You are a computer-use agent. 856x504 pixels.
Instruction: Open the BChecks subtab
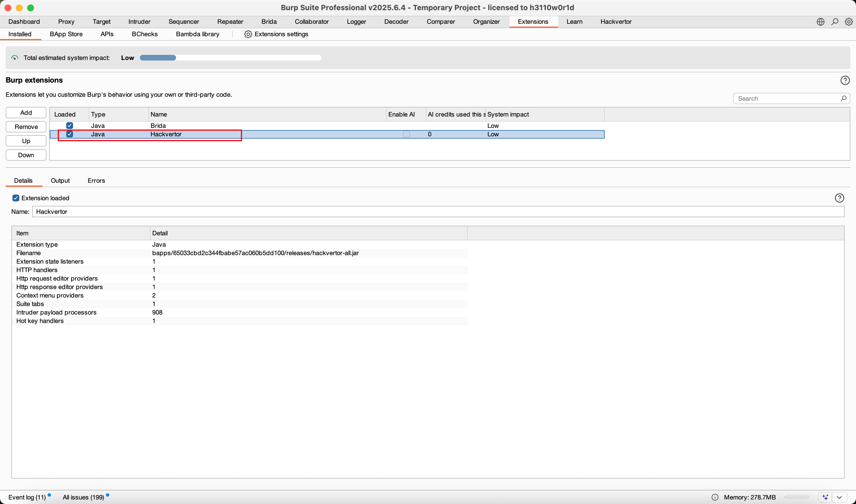click(144, 34)
